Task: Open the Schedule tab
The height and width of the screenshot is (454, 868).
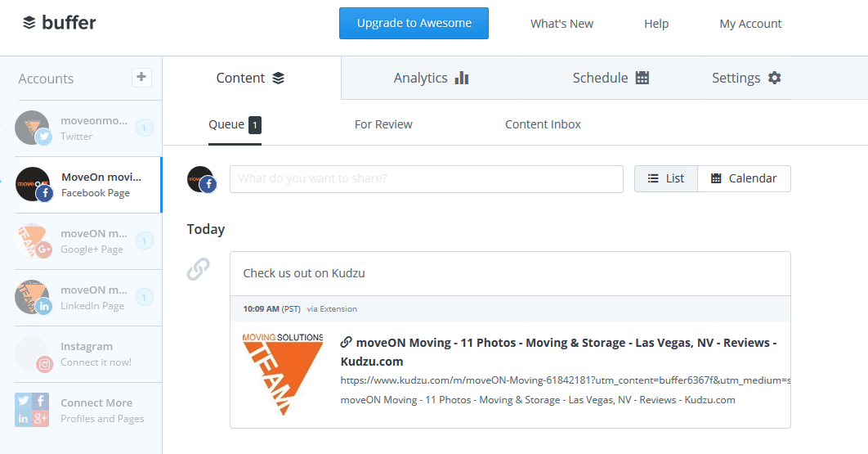Action: click(611, 78)
